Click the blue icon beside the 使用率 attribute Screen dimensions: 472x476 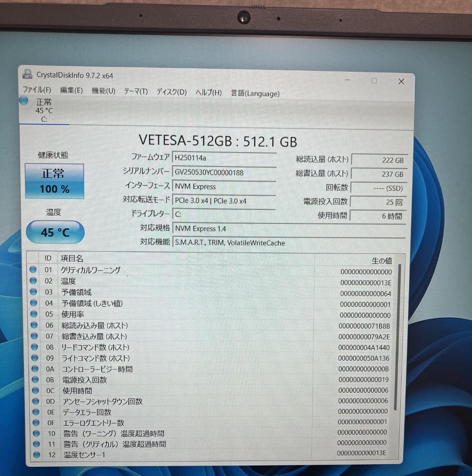click(x=34, y=313)
